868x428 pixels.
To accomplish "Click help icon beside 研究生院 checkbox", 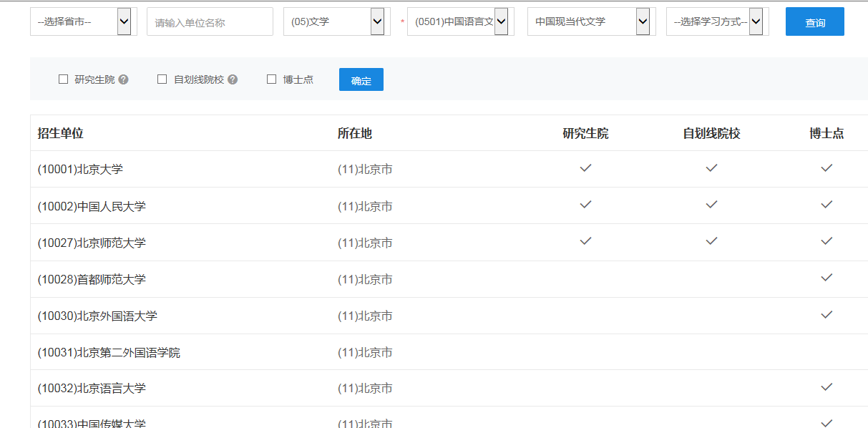I will click(x=124, y=79).
